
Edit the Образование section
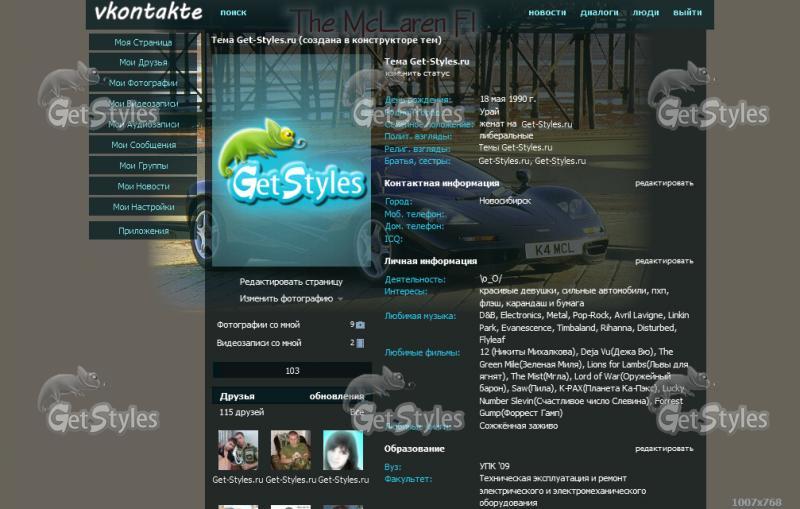point(663,449)
